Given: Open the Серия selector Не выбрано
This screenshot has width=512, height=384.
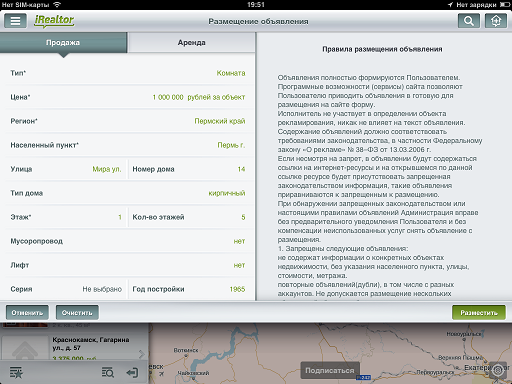Looking at the screenshot, I should (x=66, y=289).
